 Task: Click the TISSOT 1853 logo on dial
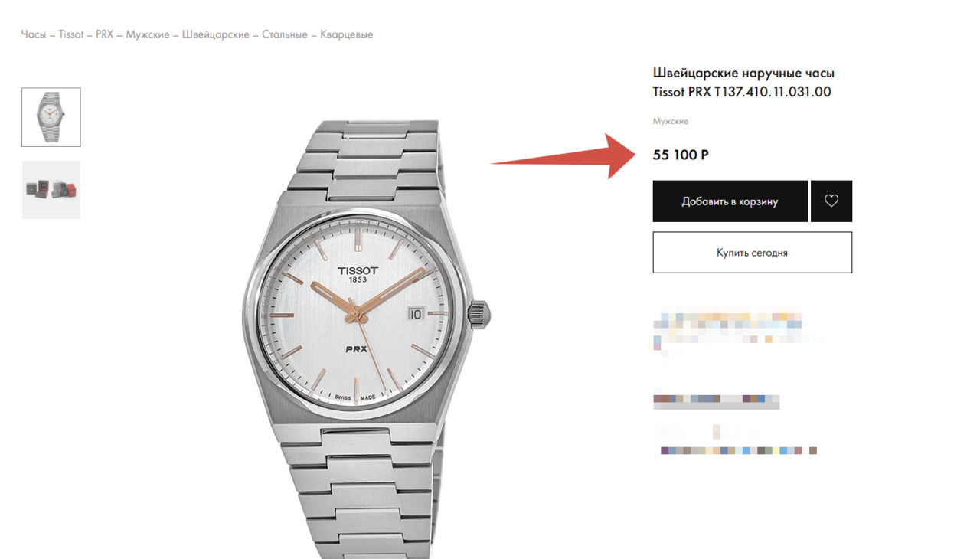pos(358,273)
